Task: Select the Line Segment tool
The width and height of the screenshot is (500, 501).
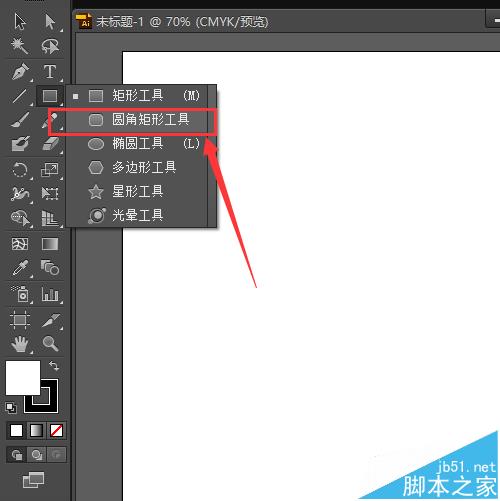Action: 20,96
